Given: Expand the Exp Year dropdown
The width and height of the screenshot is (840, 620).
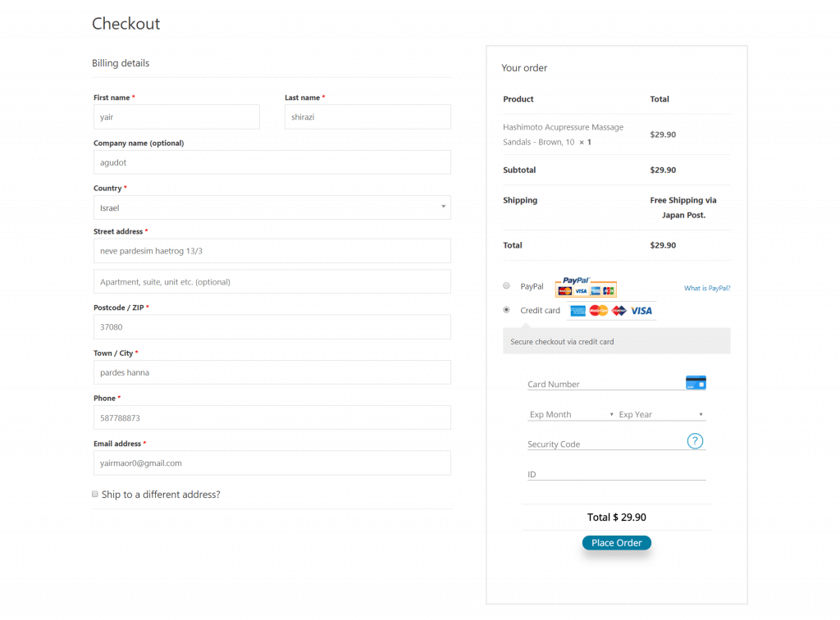Looking at the screenshot, I should (661, 414).
